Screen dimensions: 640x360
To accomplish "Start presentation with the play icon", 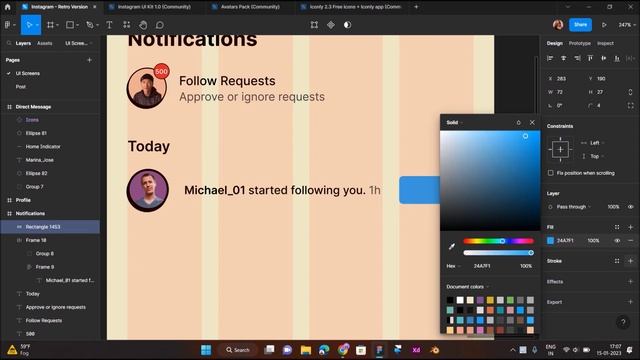I will [x=604, y=25].
